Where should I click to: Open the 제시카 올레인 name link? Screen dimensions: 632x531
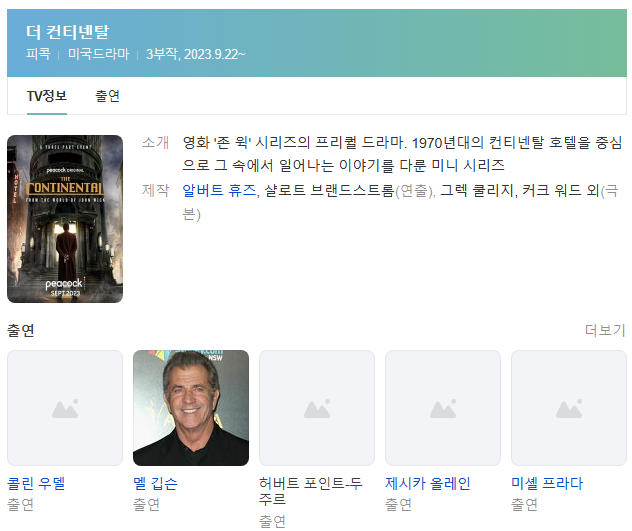pos(427,483)
